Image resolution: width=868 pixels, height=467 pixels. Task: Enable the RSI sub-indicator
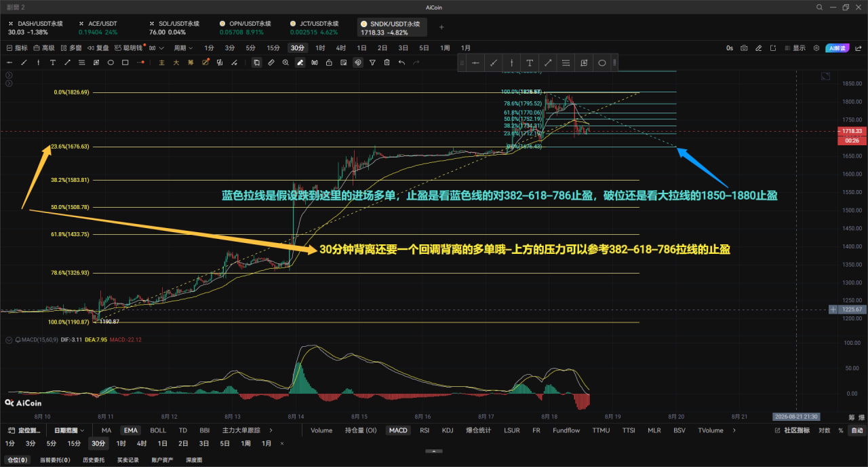tap(425, 430)
